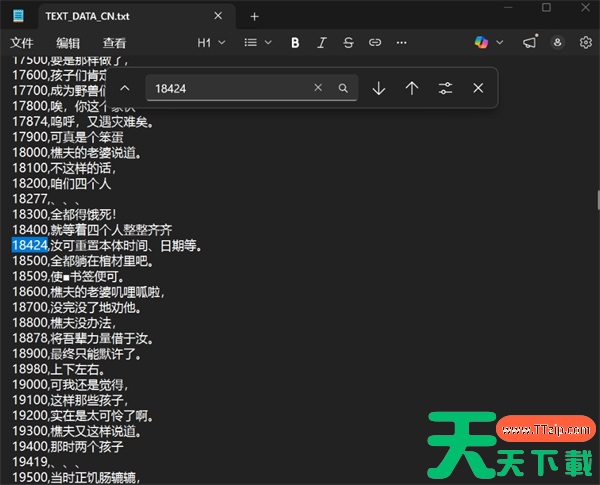Open the 查看 menu
The width and height of the screenshot is (600, 485).
tap(114, 43)
